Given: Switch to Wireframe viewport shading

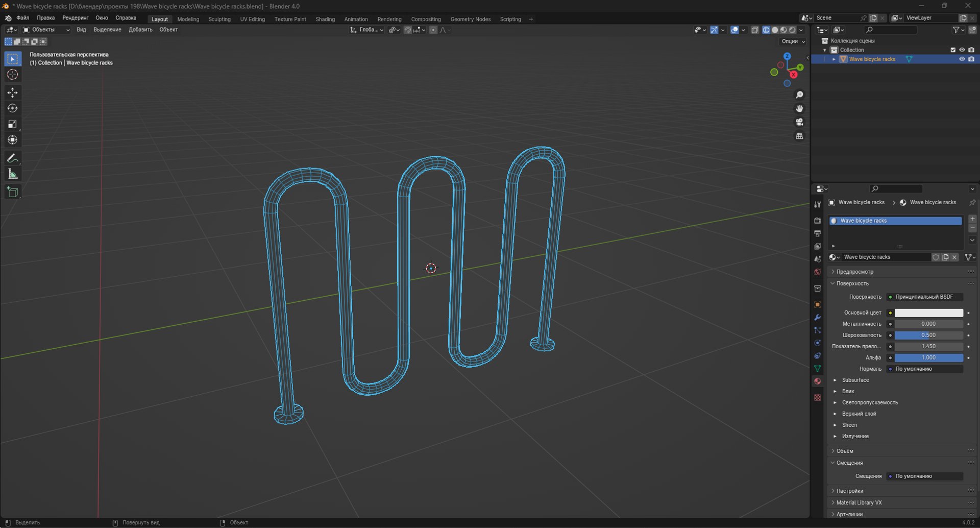Looking at the screenshot, I should tap(766, 30).
